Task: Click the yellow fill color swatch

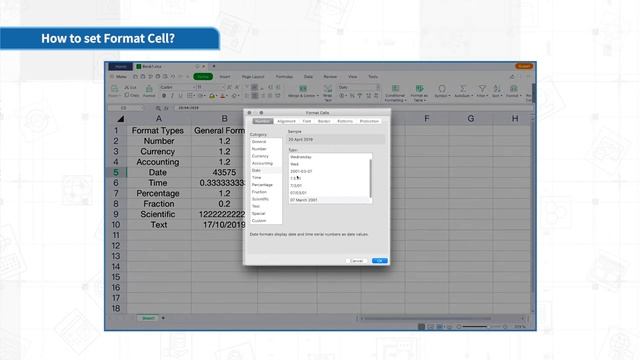Action: click(x=211, y=96)
